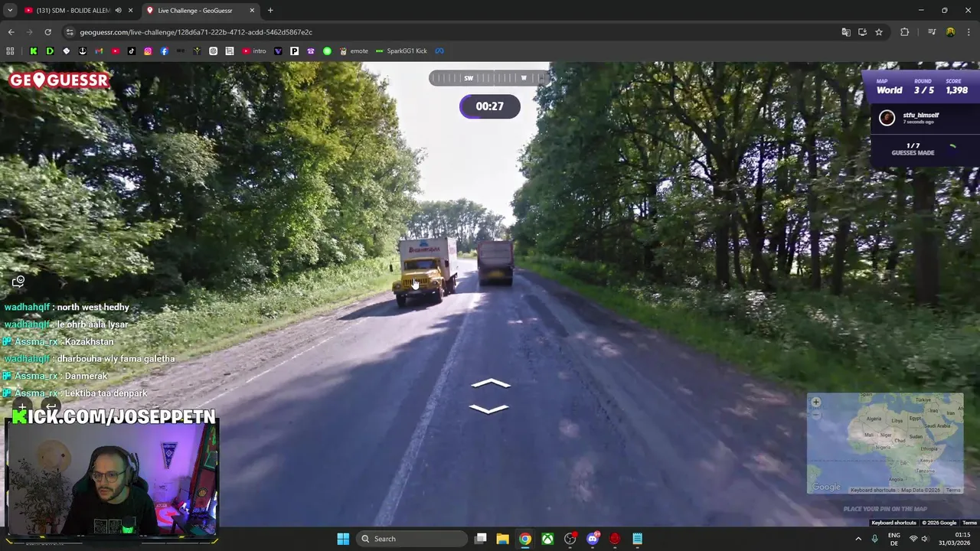Open the volume tray control
The image size is (980, 551).
(x=924, y=539)
